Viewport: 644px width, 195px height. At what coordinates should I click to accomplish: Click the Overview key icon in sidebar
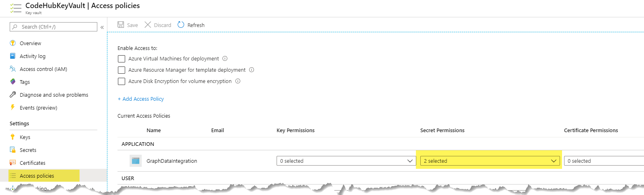click(x=13, y=43)
